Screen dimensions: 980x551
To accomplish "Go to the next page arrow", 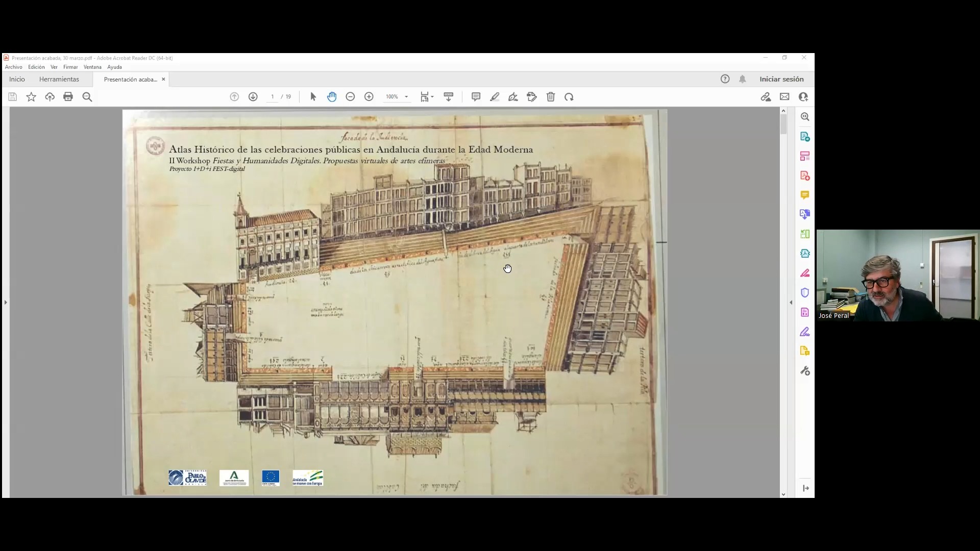I will pos(253,97).
